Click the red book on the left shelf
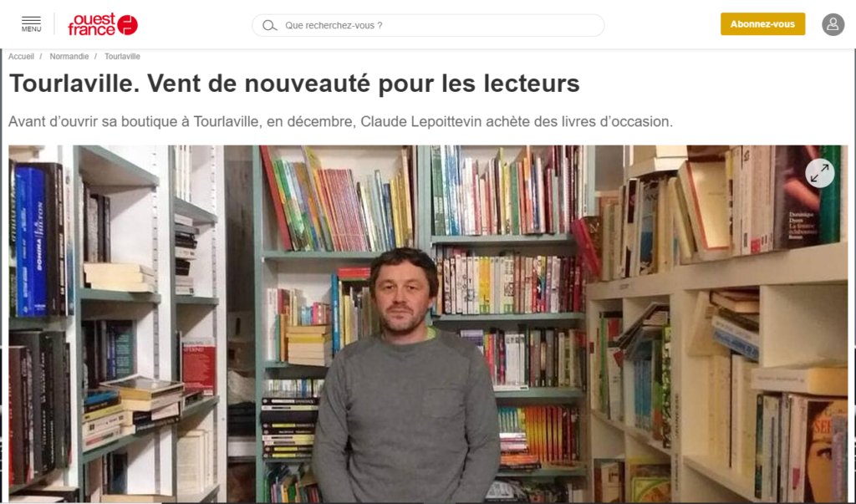 pos(199,364)
